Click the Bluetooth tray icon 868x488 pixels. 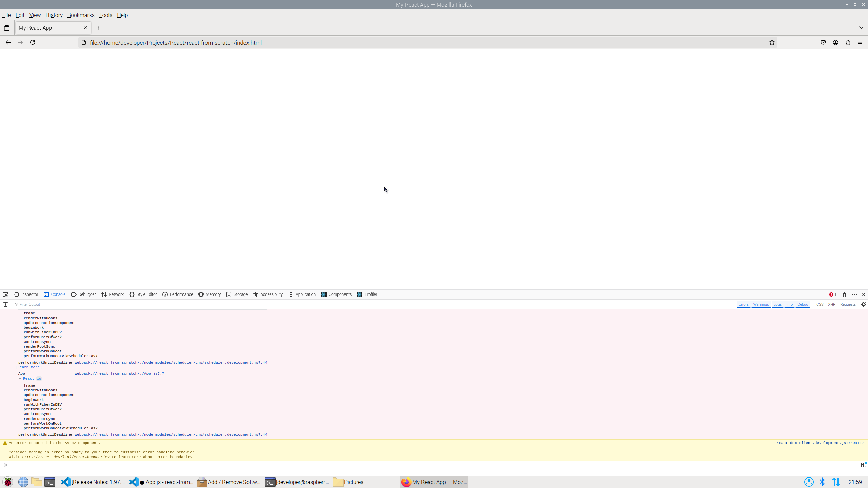click(822, 482)
